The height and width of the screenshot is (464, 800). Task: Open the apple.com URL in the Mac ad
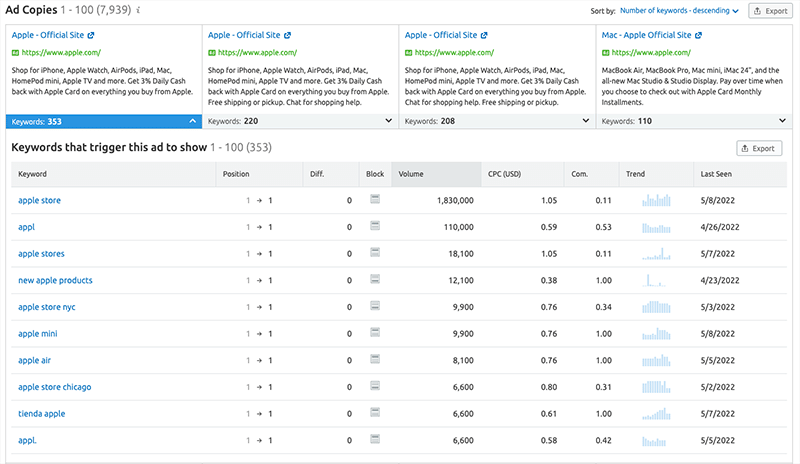pyautogui.click(x=651, y=53)
